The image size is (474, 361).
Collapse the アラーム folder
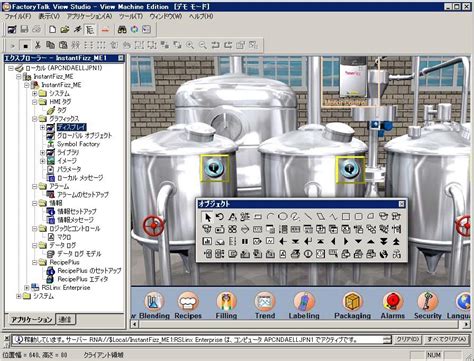pos(35,186)
